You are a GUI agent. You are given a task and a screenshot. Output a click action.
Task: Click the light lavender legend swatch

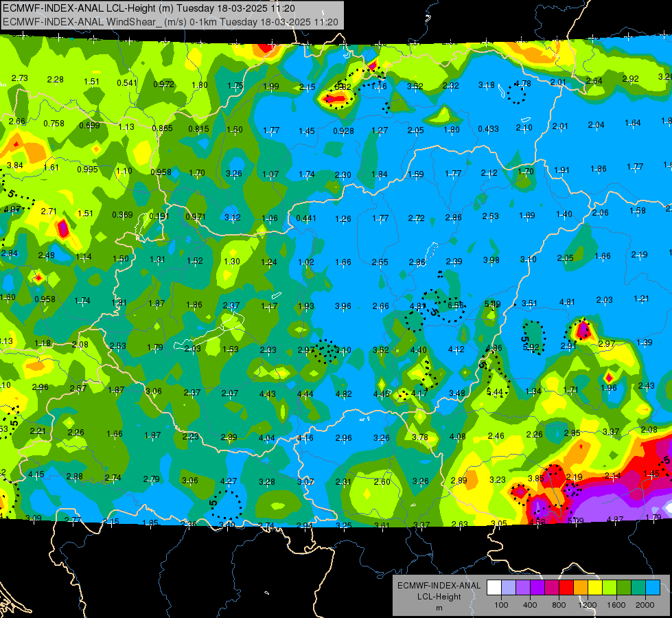tap(508, 588)
